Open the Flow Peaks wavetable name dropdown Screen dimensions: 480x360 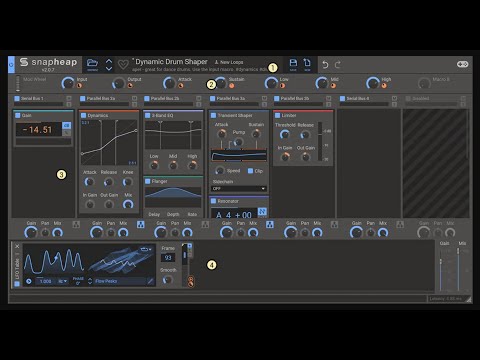pos(120,281)
